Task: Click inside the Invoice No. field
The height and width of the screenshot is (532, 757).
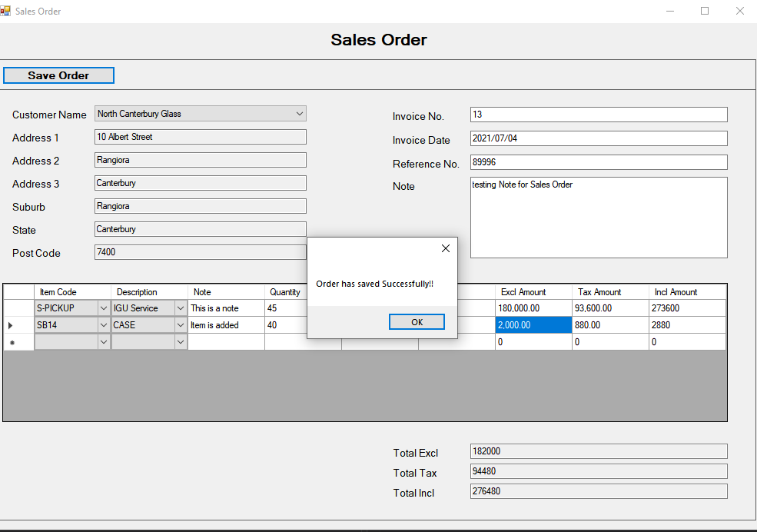Action: [598, 114]
